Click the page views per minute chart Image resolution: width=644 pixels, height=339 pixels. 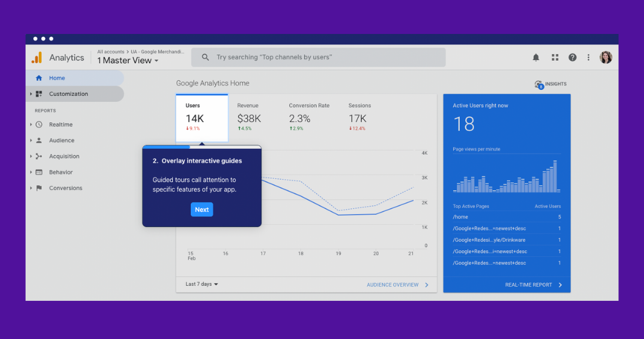(x=506, y=176)
